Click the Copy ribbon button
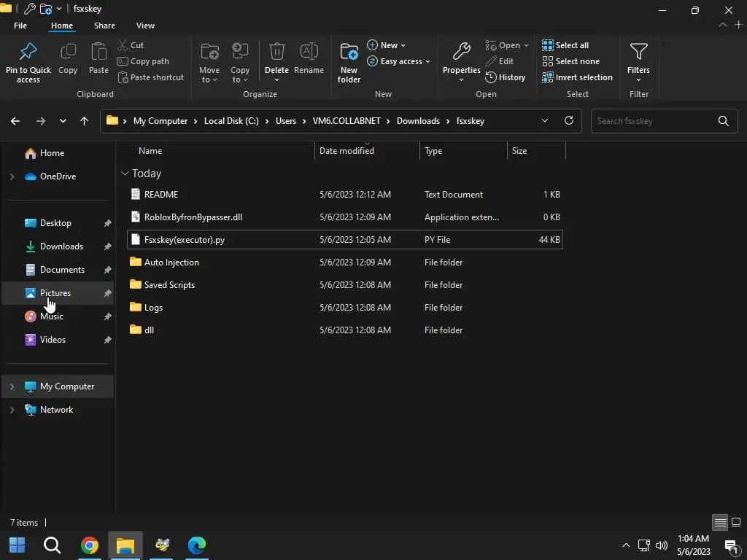 tap(68, 59)
